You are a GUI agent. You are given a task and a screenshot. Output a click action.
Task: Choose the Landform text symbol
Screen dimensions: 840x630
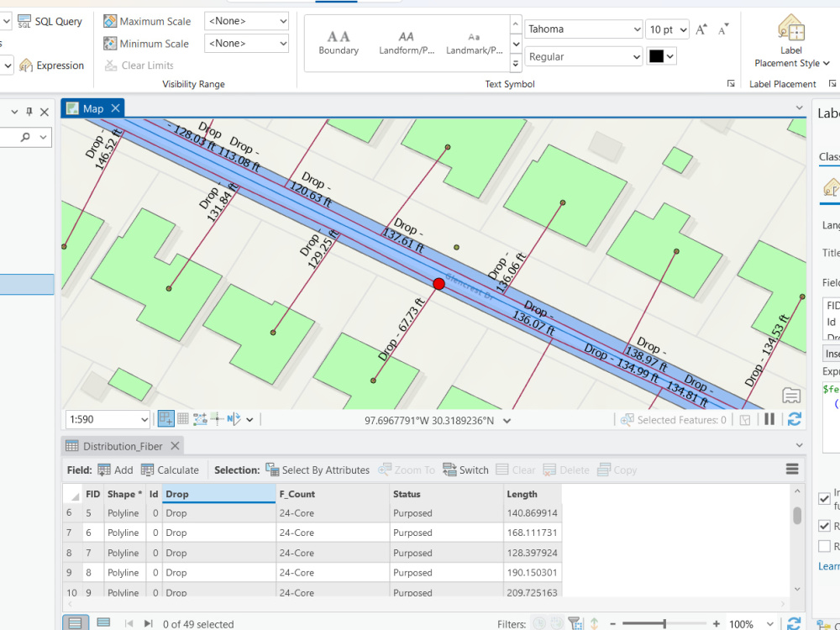pyautogui.click(x=407, y=43)
